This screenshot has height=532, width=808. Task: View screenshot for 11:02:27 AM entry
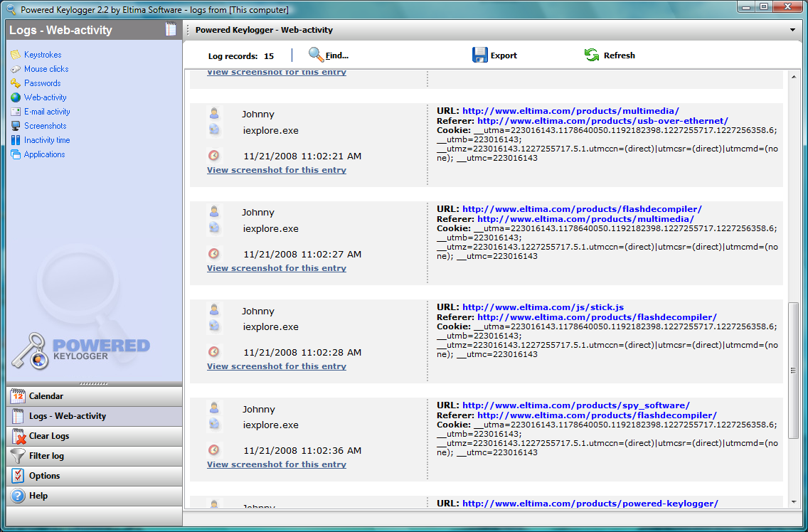[x=277, y=268]
